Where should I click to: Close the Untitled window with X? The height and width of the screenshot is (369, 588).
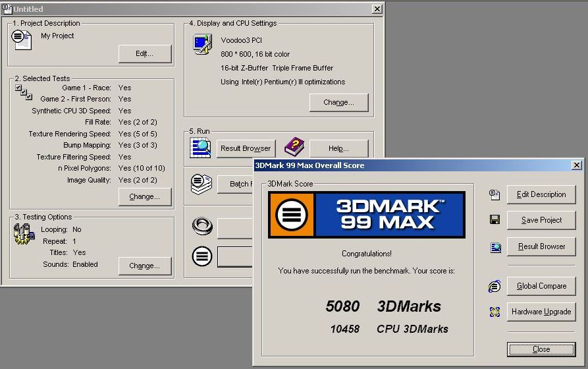point(377,9)
